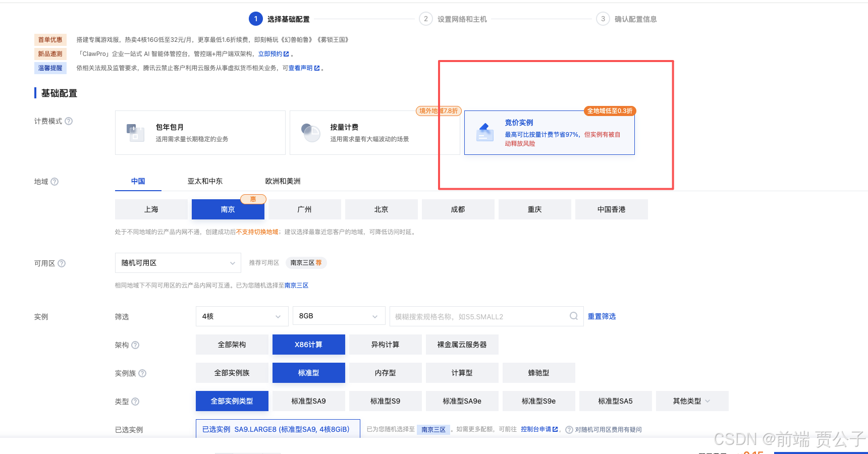Click the help icon beside 可用区
Image resolution: width=868 pixels, height=454 pixels.
point(62,263)
